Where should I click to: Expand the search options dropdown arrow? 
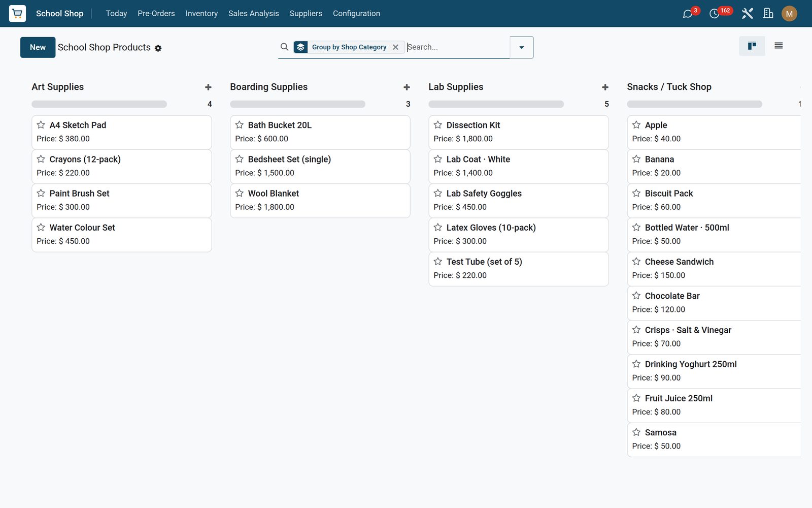521,47
